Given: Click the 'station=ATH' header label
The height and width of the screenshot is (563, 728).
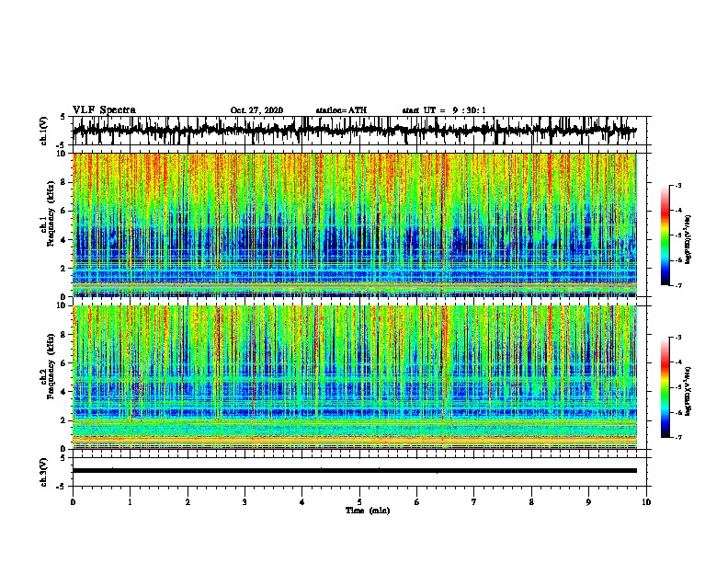Looking at the screenshot, I should point(341,110).
